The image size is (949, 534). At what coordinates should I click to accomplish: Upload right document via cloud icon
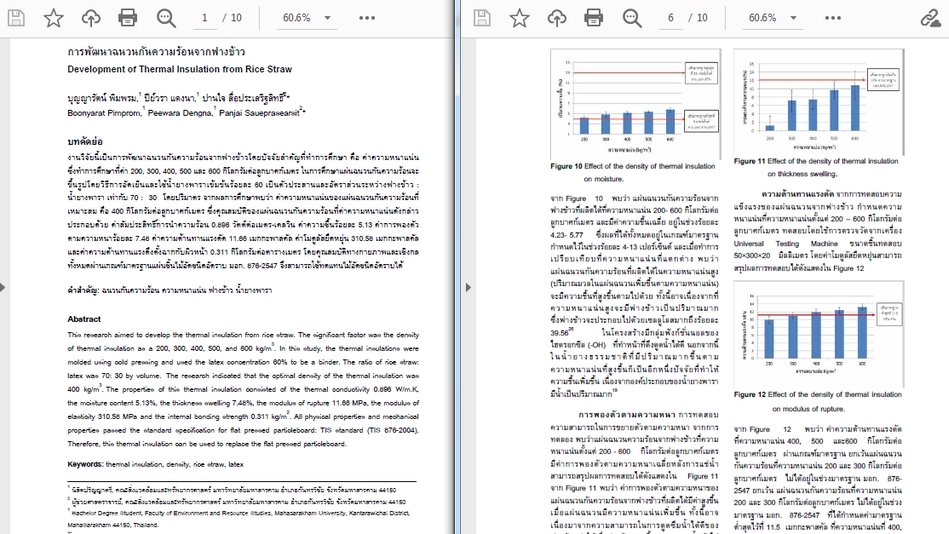point(557,18)
